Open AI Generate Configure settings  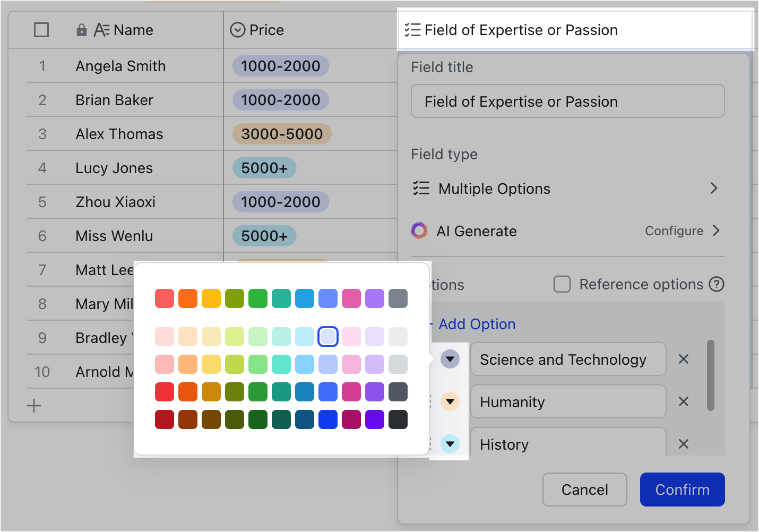click(682, 231)
